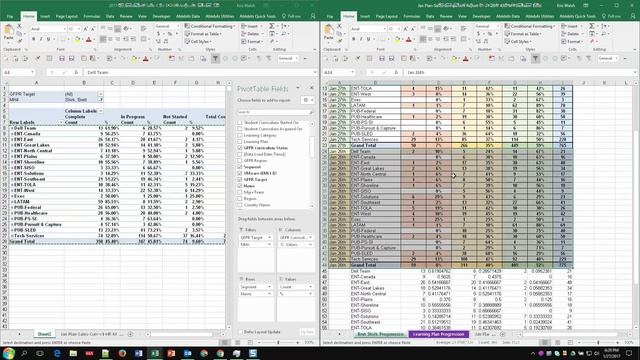Click Font Color swatch in right Excel window
Viewport: 640px width, 360px height.
click(x=409, y=40)
